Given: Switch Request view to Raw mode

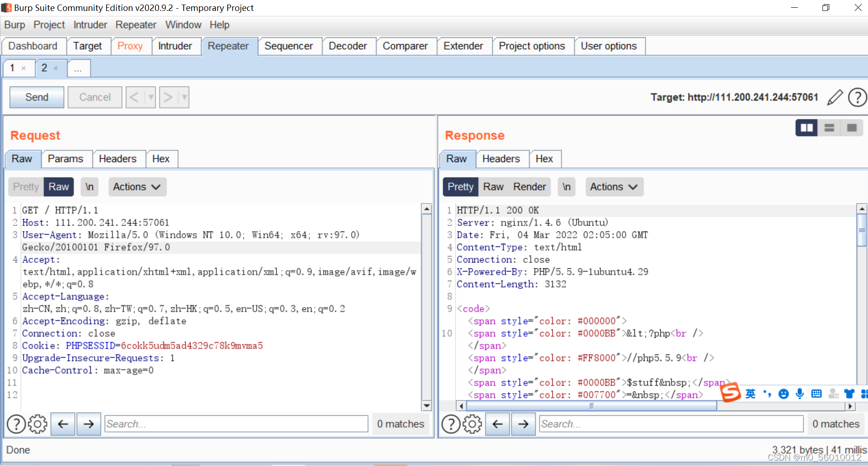Looking at the screenshot, I should (x=59, y=187).
